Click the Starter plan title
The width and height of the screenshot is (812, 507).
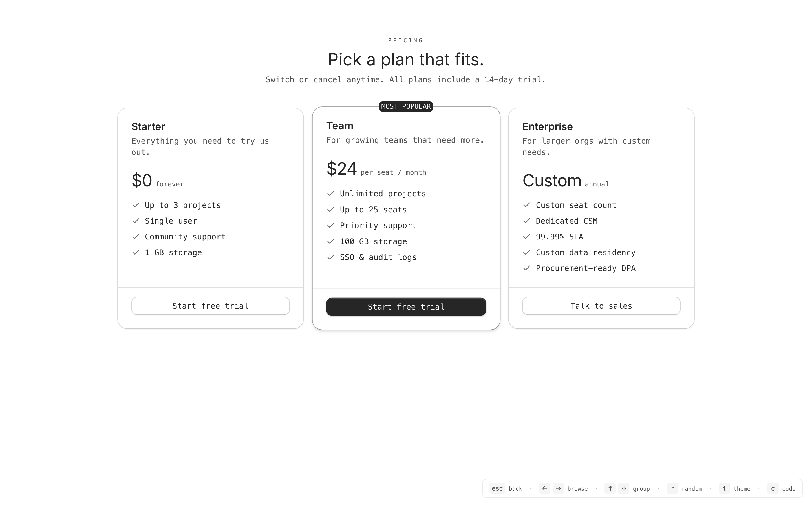[148, 126]
